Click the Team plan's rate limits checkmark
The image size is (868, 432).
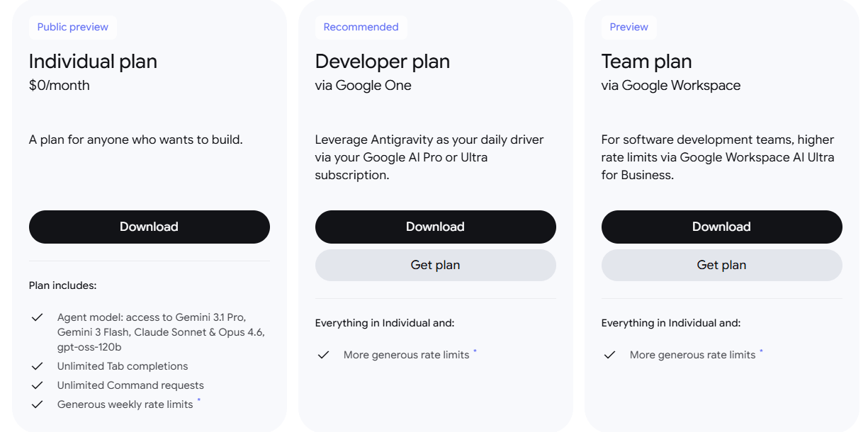[x=610, y=355]
